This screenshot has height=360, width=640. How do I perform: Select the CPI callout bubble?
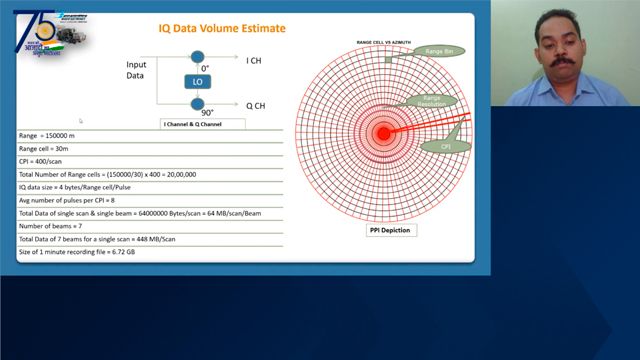445,147
